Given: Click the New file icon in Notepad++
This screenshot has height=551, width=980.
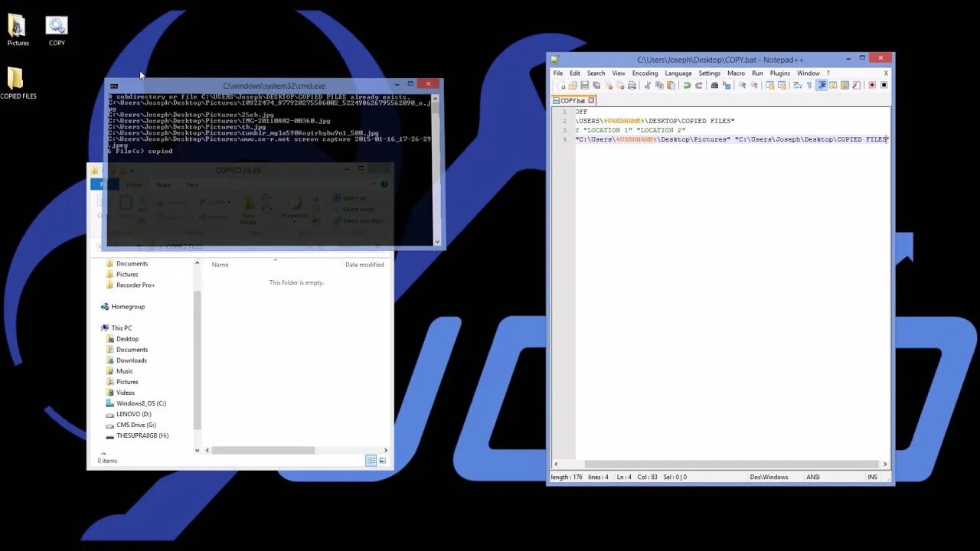Looking at the screenshot, I should click(x=562, y=85).
